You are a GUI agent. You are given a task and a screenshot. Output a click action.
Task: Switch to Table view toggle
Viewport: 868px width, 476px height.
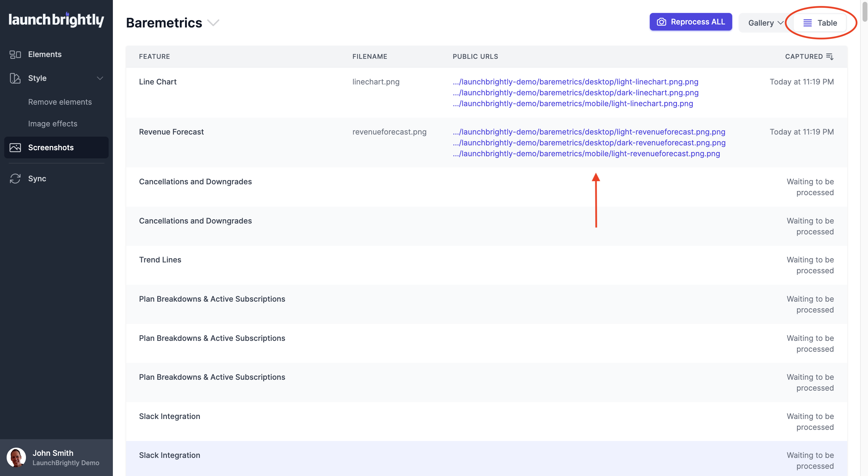[x=820, y=23]
